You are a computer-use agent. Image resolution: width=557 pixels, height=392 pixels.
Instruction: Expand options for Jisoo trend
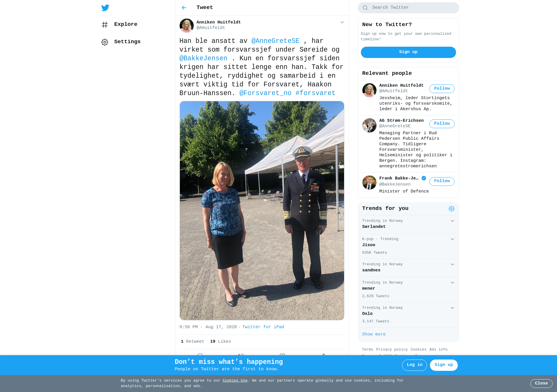pos(452,239)
